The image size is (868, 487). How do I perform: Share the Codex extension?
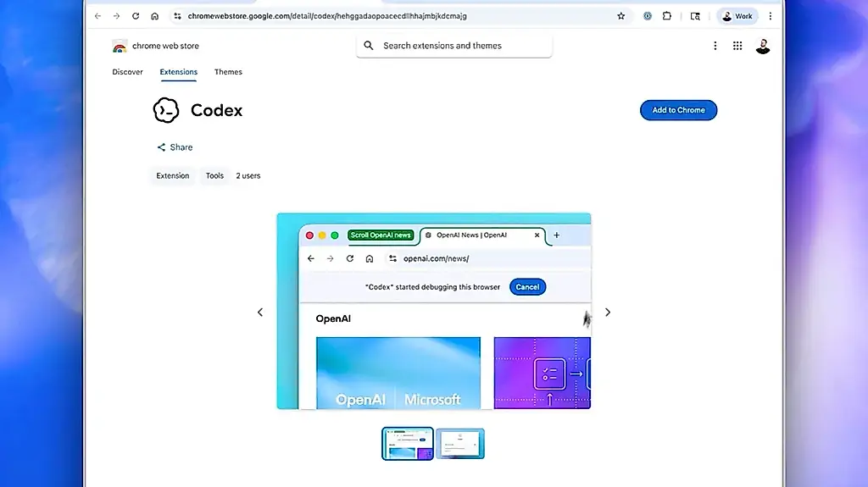(175, 147)
